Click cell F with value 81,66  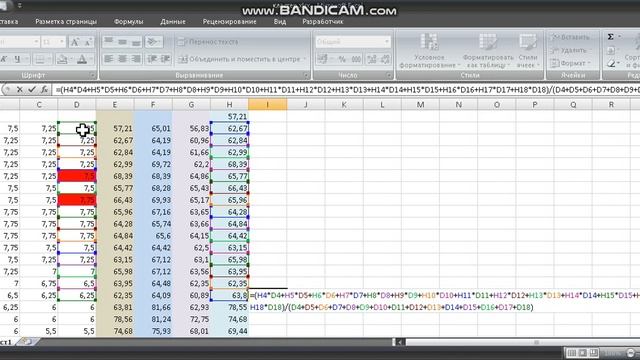pos(153,307)
